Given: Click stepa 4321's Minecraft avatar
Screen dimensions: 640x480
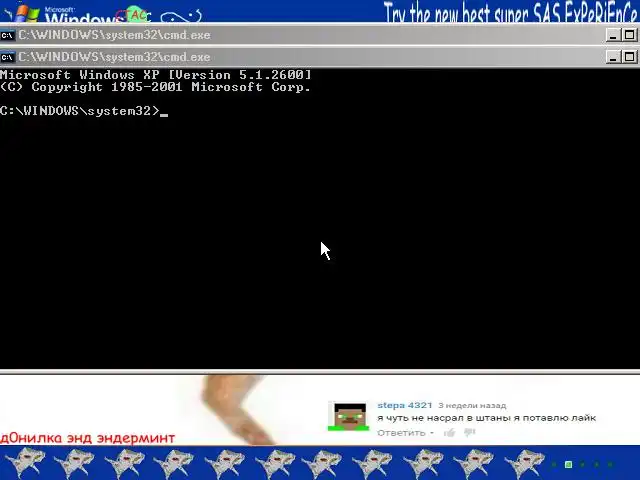Looking at the screenshot, I should [x=348, y=416].
